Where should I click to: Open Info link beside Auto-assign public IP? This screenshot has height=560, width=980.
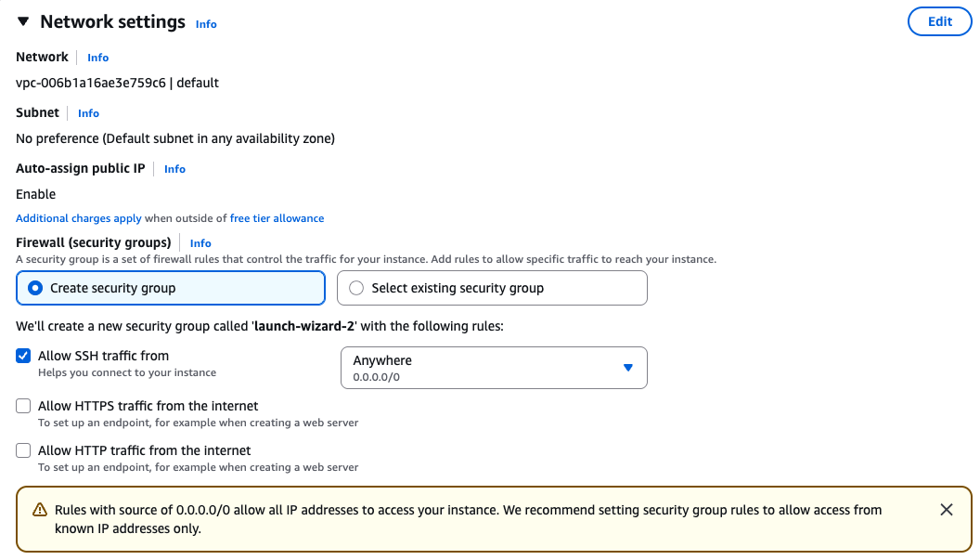point(174,169)
